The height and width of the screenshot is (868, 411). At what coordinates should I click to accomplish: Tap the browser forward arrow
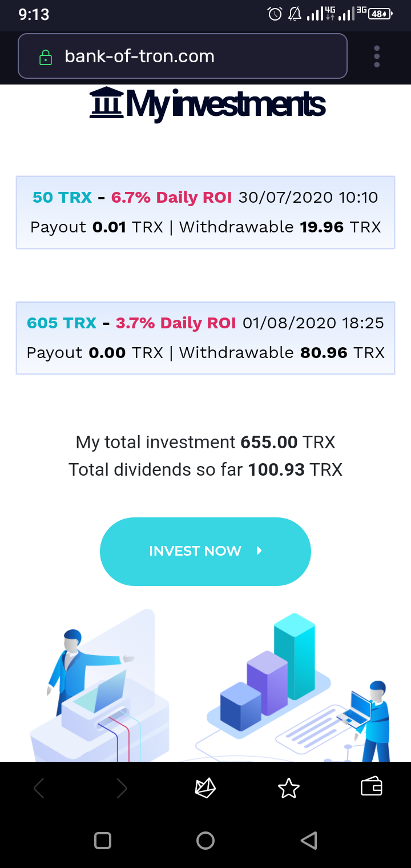coord(122,789)
